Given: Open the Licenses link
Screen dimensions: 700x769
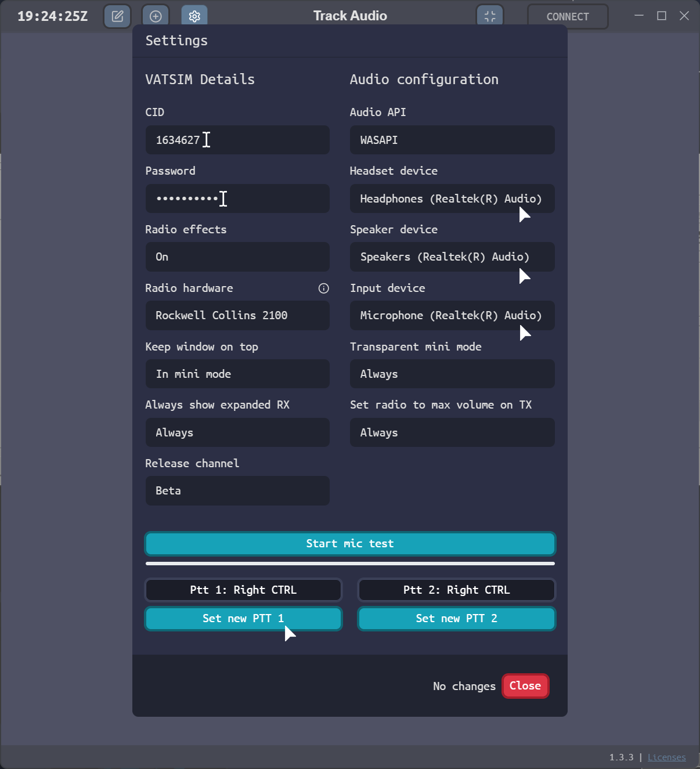Looking at the screenshot, I should 666,757.
